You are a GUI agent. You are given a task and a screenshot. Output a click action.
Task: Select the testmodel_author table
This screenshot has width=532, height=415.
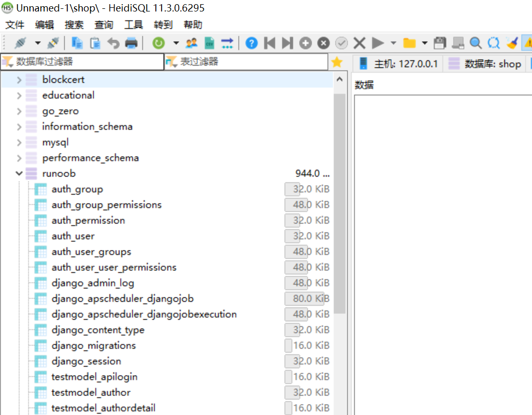click(x=91, y=392)
